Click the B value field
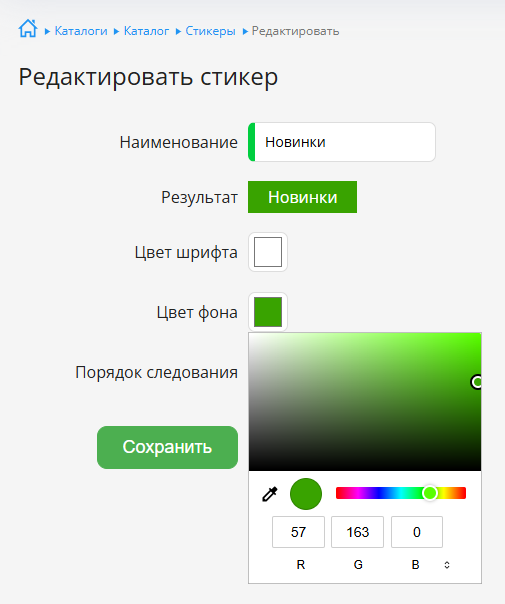The image size is (505, 604). click(417, 532)
